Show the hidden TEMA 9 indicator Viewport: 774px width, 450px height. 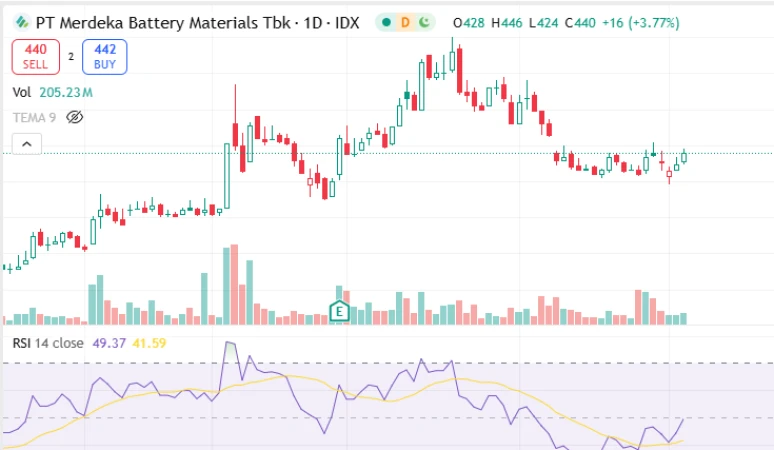74,117
